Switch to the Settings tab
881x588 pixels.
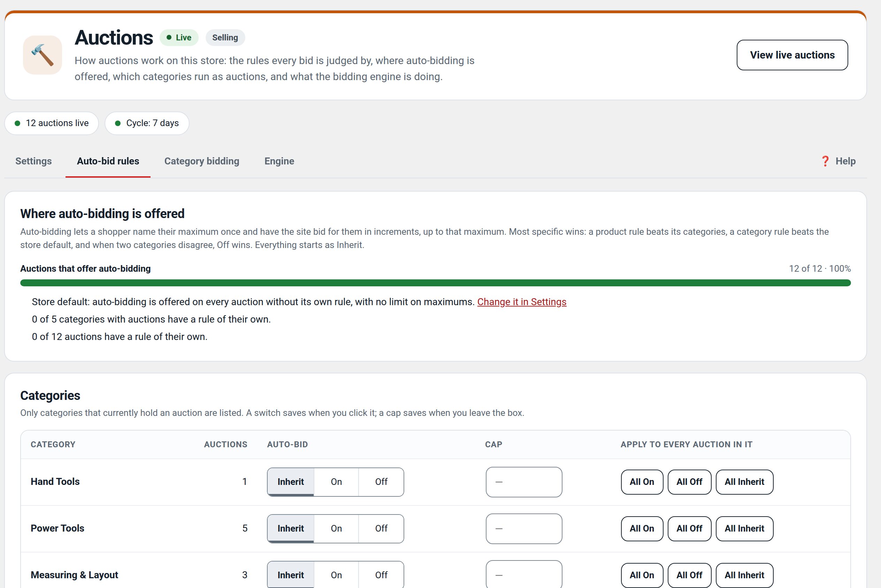(x=33, y=161)
